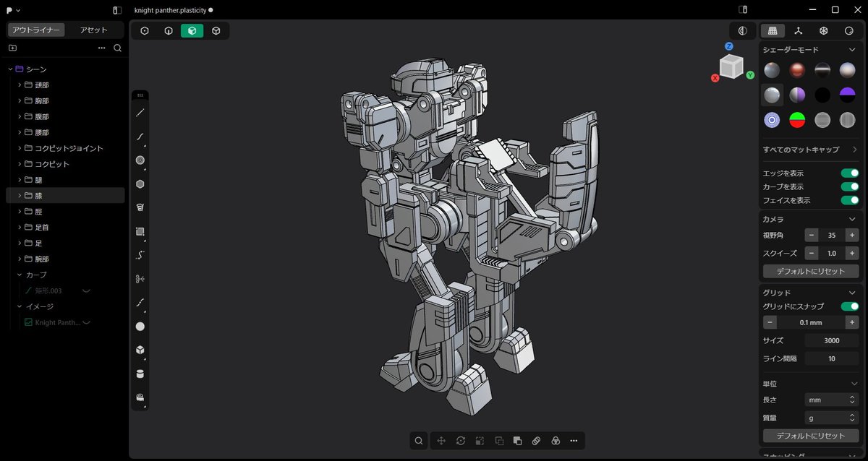Select the Box tool in the left toolbar

tap(140, 350)
